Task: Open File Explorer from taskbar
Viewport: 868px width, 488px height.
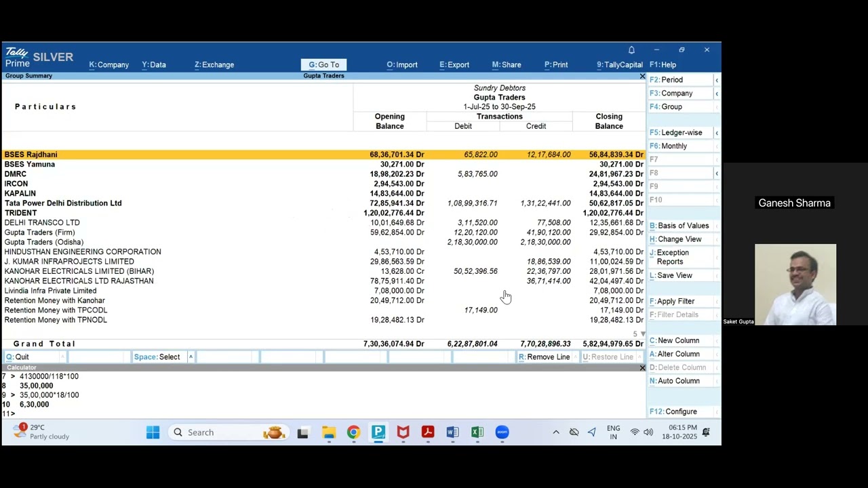Action: pyautogui.click(x=328, y=432)
